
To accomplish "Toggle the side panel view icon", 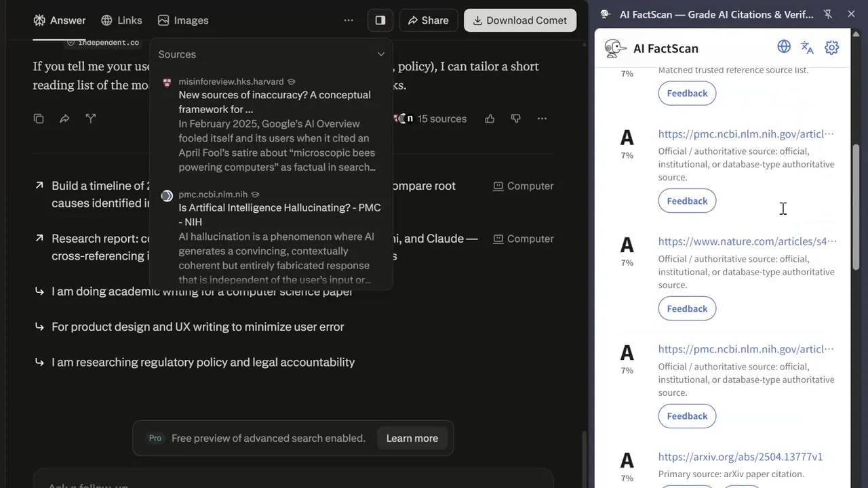I will [380, 20].
